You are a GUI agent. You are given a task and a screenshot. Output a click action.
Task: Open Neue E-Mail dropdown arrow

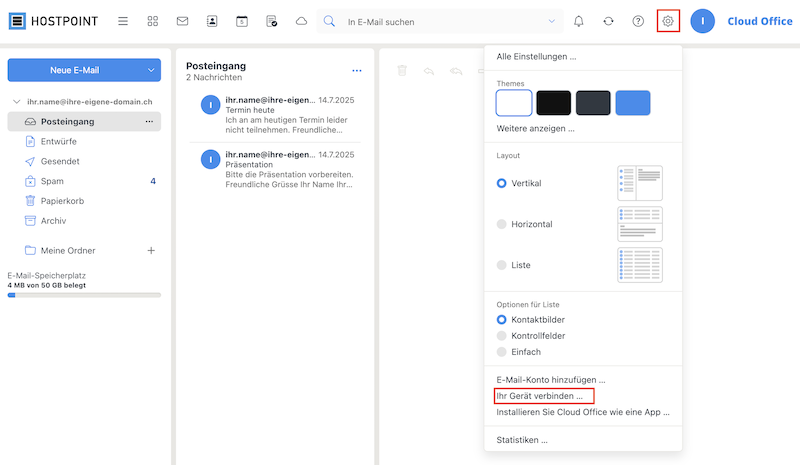(151, 70)
